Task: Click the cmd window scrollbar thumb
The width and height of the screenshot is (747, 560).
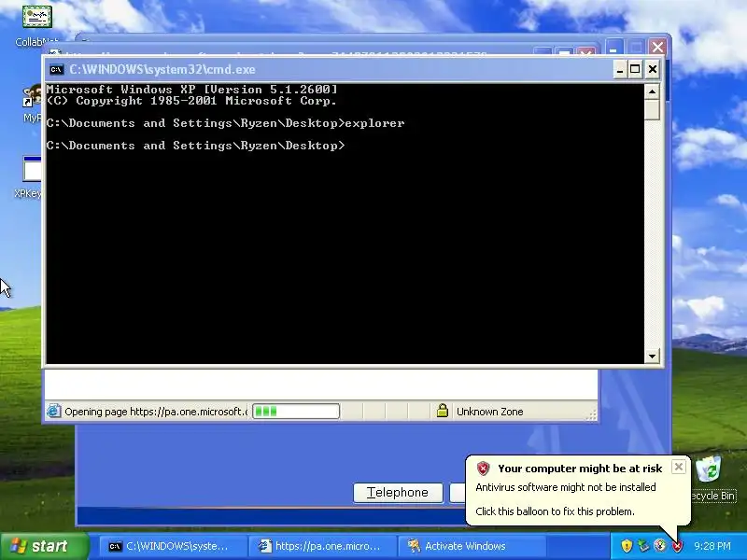Action: pyautogui.click(x=652, y=109)
